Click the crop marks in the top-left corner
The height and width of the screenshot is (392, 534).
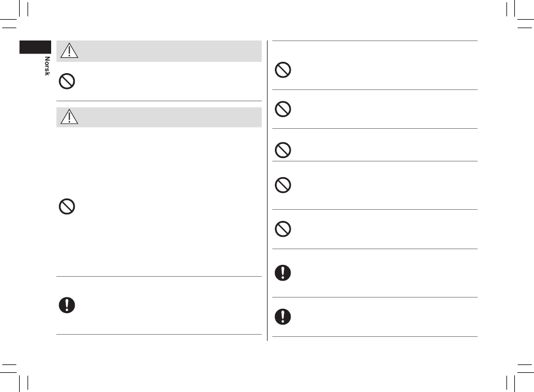coord(14,14)
